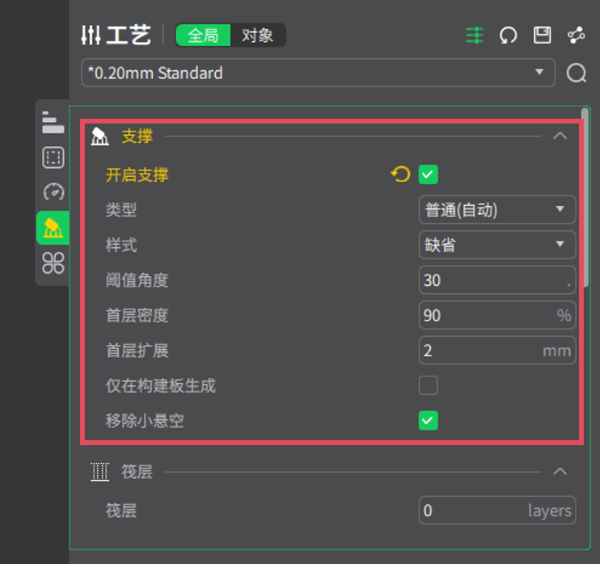Click the 首层扩展 label

(137, 351)
